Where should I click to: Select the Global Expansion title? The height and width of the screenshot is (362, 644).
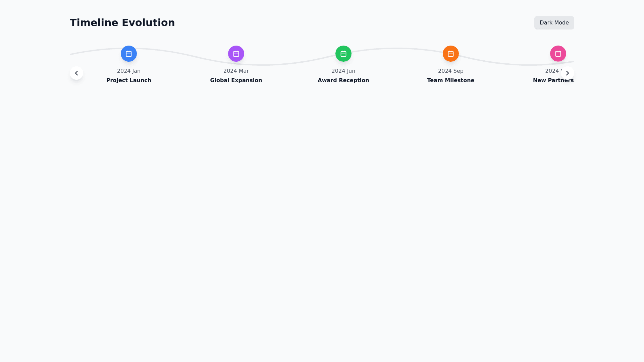point(236,80)
